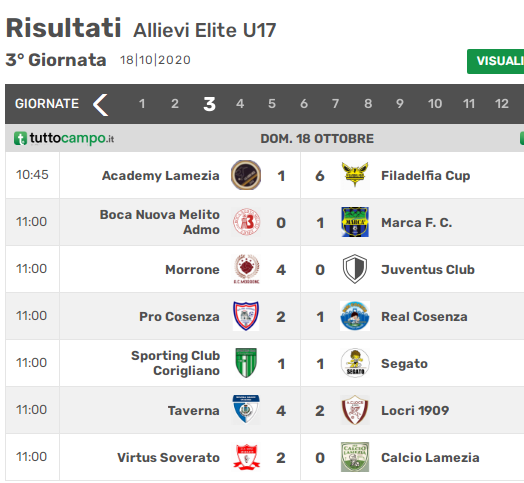This screenshot has height=483, width=524.
Task: Click the Filadelfia Cup yellow eagle logo
Action: (355, 175)
